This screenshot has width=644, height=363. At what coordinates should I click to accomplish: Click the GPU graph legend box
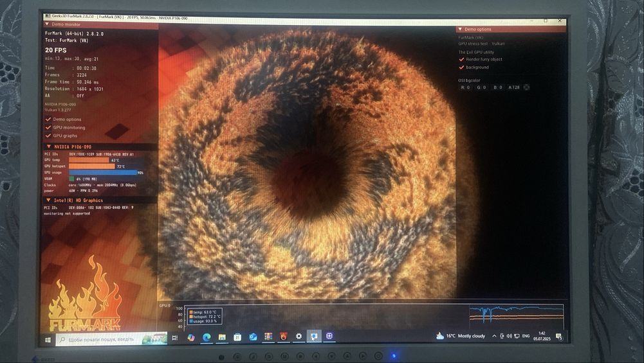pos(205,316)
